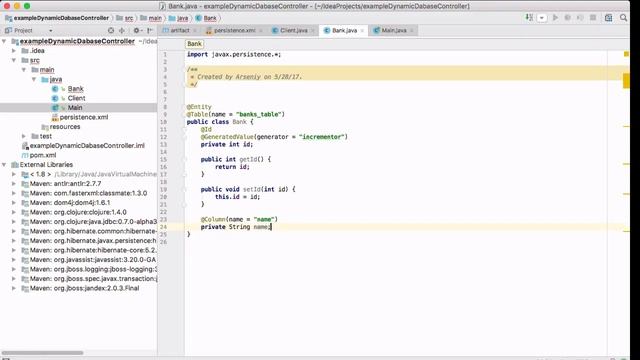Click the Project panel horizontal scrollbar

click(42, 353)
